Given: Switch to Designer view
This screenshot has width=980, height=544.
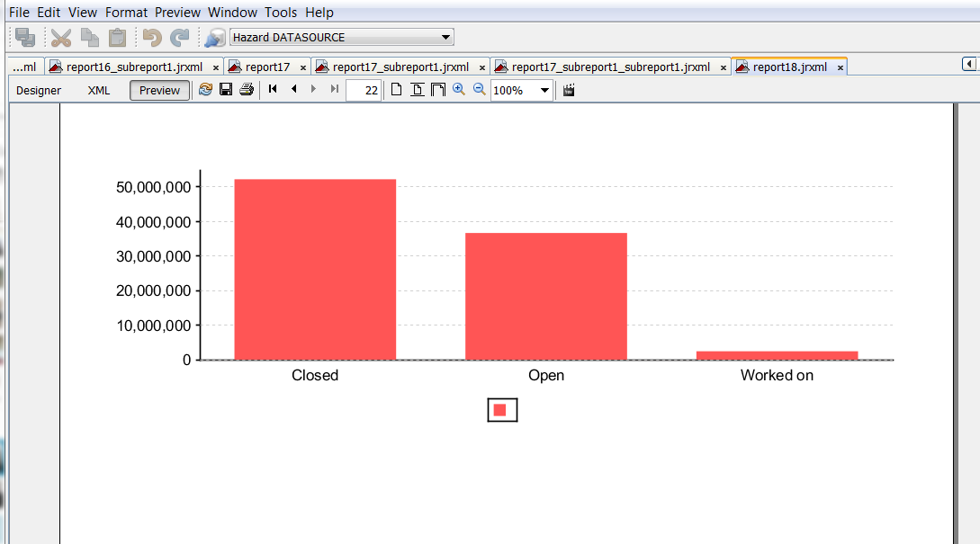Looking at the screenshot, I should coord(38,90).
